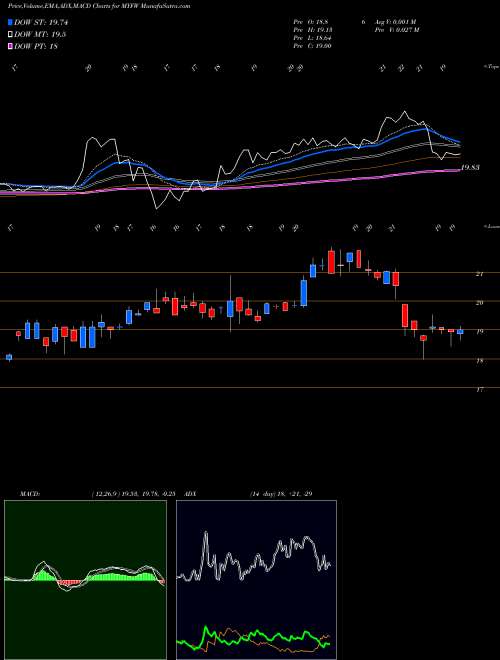
Task: Select the 'DOW PT: 18' legend text
Action: tap(36, 46)
